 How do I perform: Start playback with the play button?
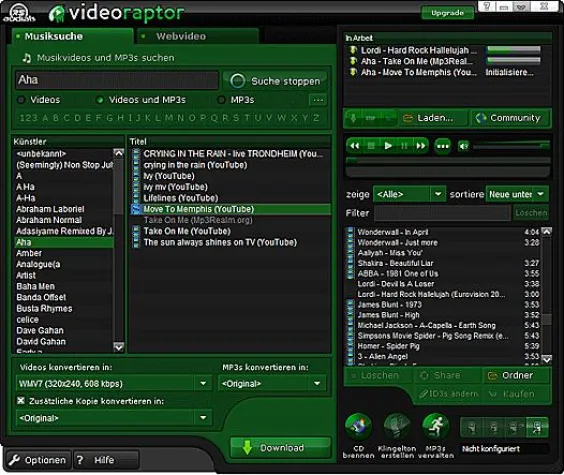(x=388, y=146)
